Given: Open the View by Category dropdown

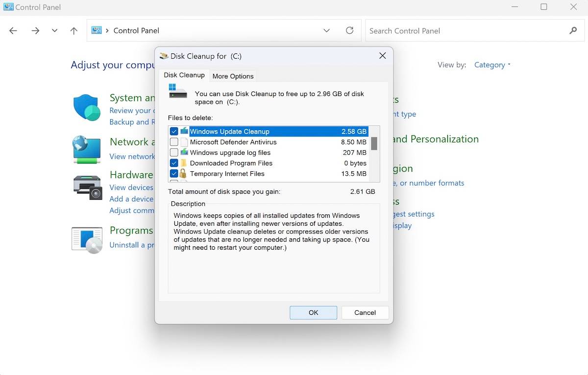Looking at the screenshot, I should (x=492, y=65).
